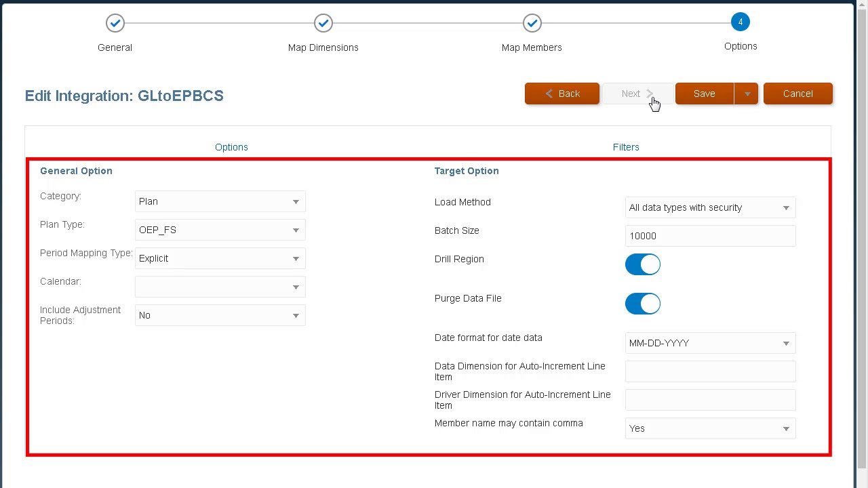Click the Map Dimensions step label

pyautogui.click(x=323, y=47)
